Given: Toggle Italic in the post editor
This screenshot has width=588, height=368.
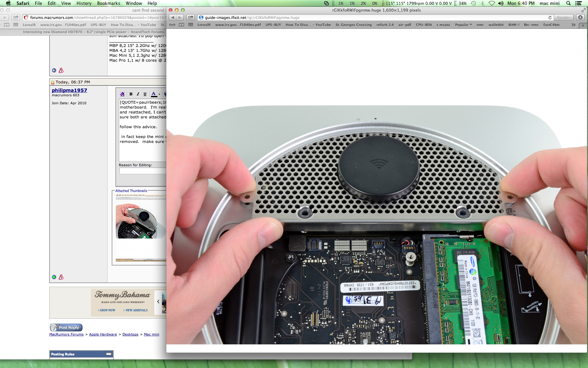Looking at the screenshot, I should pos(138,94).
